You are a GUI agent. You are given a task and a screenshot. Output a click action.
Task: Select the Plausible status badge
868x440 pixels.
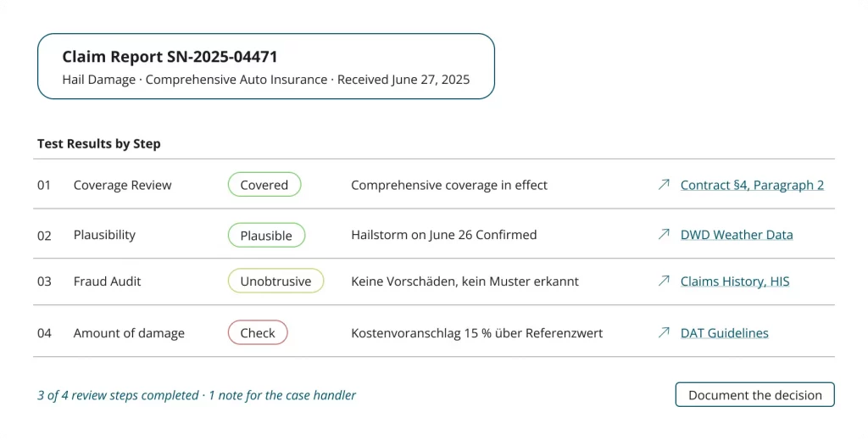point(266,235)
